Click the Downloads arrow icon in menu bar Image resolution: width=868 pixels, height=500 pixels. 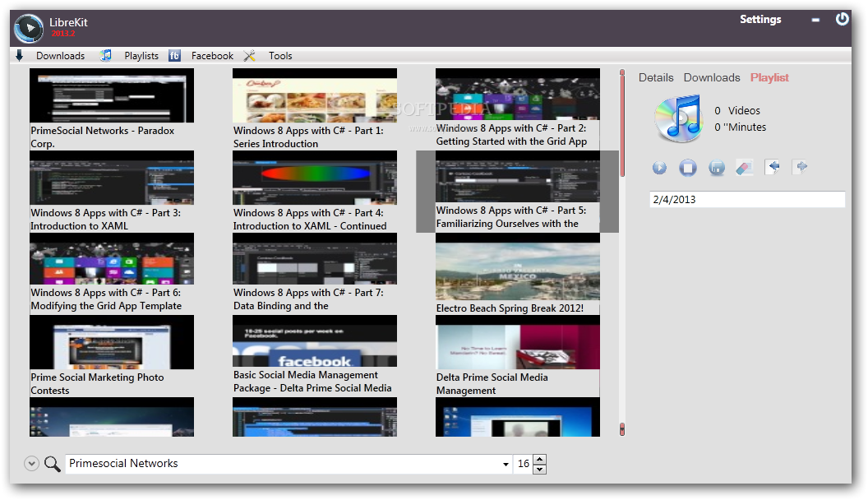pyautogui.click(x=20, y=55)
